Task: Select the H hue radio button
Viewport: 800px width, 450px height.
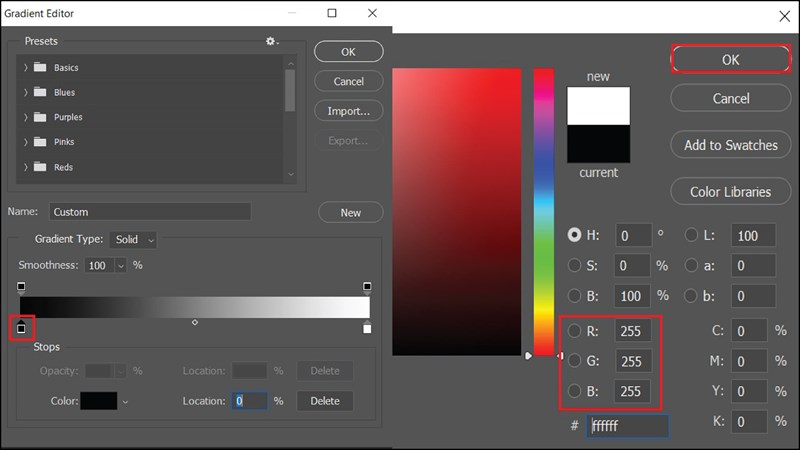Action: tap(574, 235)
